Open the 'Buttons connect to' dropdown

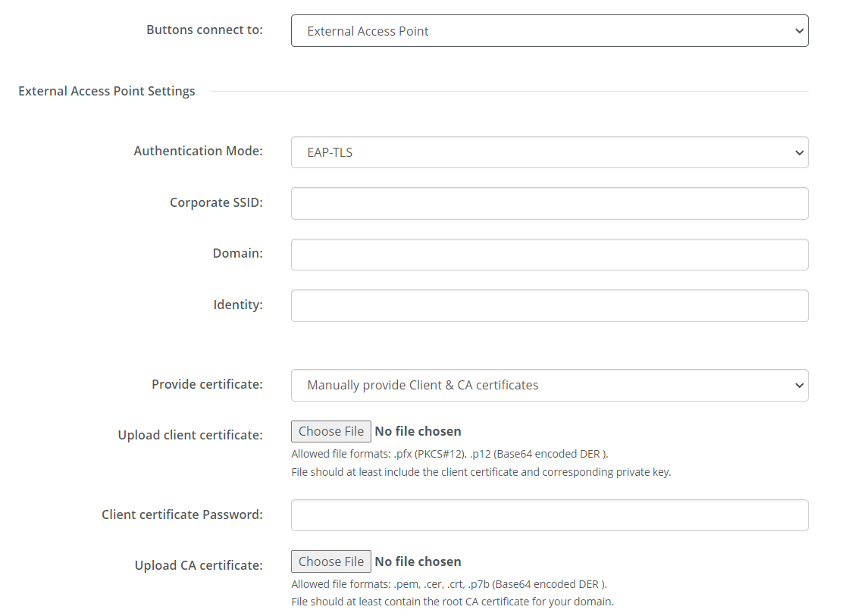pos(550,30)
